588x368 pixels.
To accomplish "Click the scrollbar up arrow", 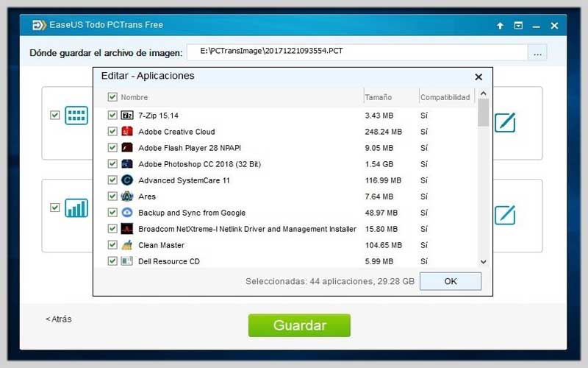I will tap(484, 93).
